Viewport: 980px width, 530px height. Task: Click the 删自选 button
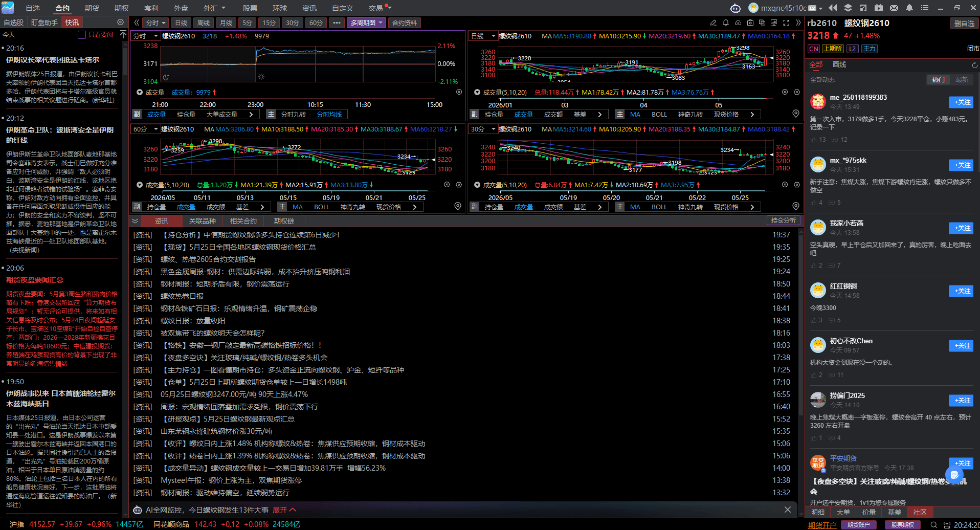(x=964, y=24)
